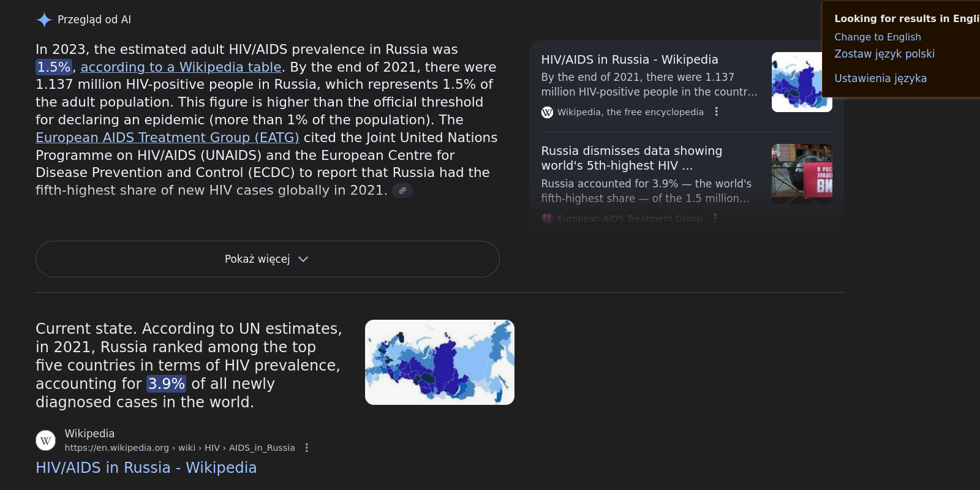The width and height of the screenshot is (980, 490).
Task: Click 'European AIDS Treatment Group' source name
Action: 630,219
